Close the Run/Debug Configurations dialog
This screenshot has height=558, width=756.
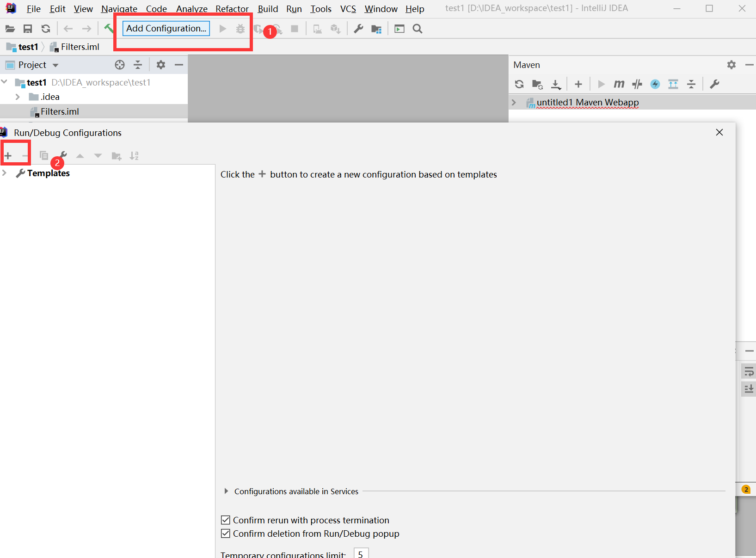719,132
